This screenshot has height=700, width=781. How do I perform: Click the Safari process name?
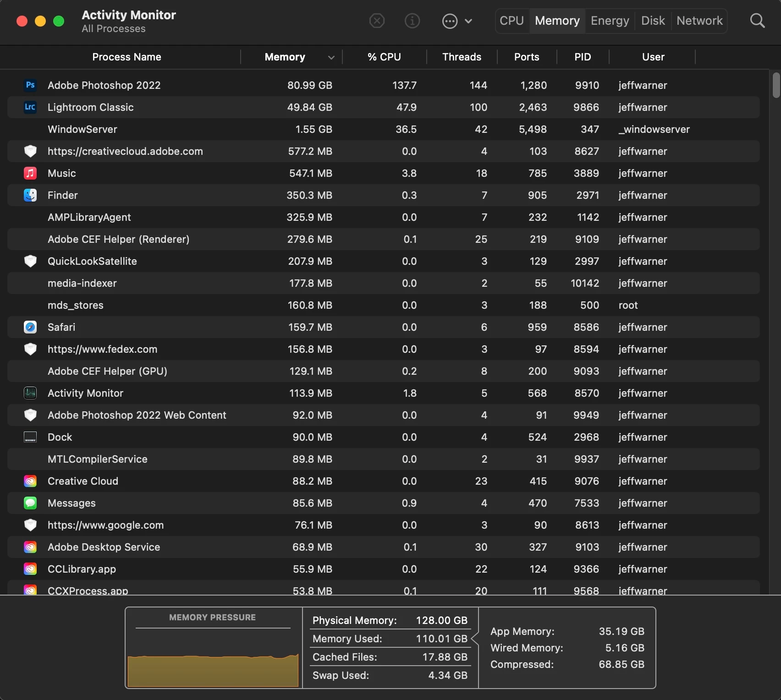pos(61,327)
